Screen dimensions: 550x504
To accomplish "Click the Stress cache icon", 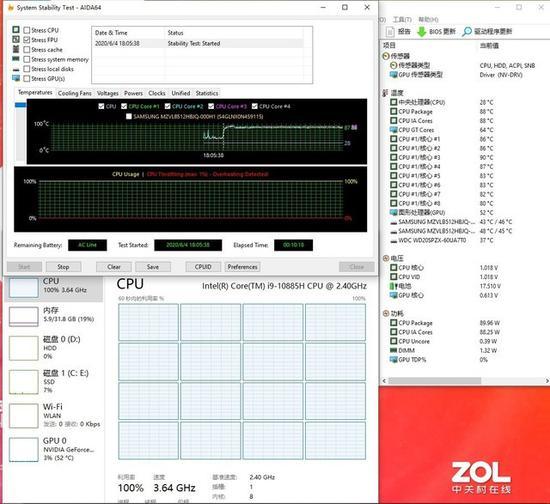I will coord(16,49).
